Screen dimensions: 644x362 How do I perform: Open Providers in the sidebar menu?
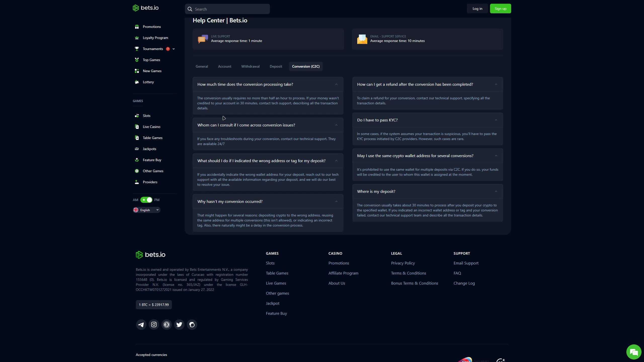click(150, 182)
